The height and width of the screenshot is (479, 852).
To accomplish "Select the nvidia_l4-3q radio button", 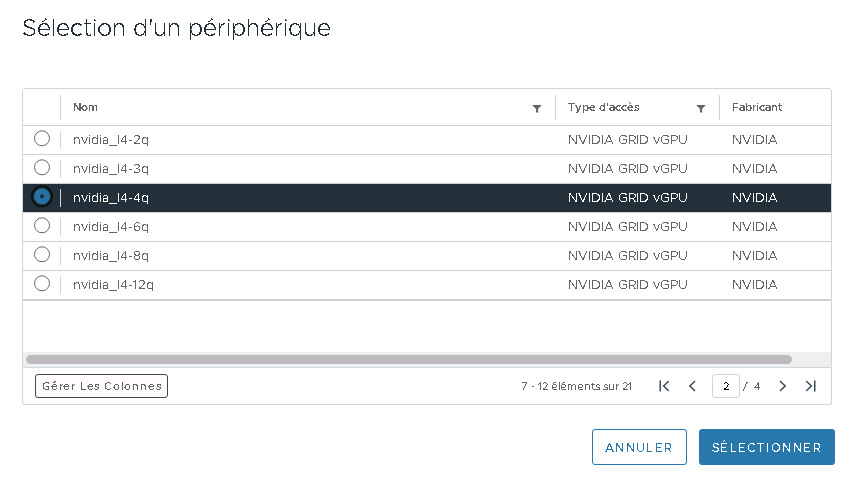I will coord(42,167).
